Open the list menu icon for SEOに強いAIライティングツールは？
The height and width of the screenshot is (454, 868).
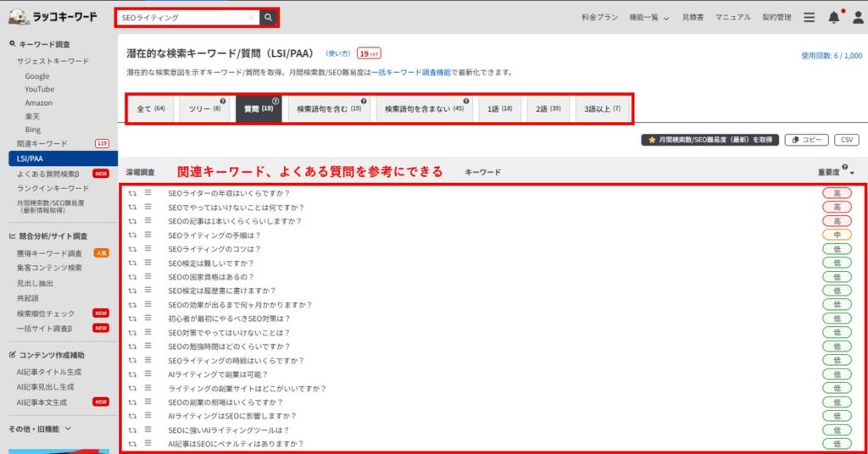coord(147,429)
